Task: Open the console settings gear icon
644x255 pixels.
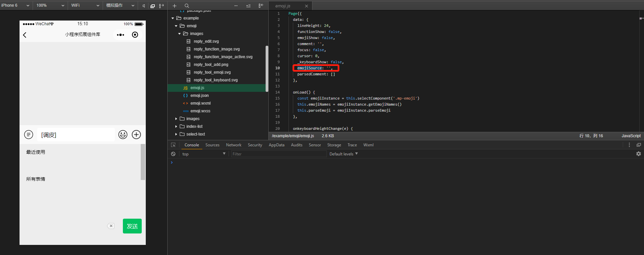Action: tap(638, 154)
